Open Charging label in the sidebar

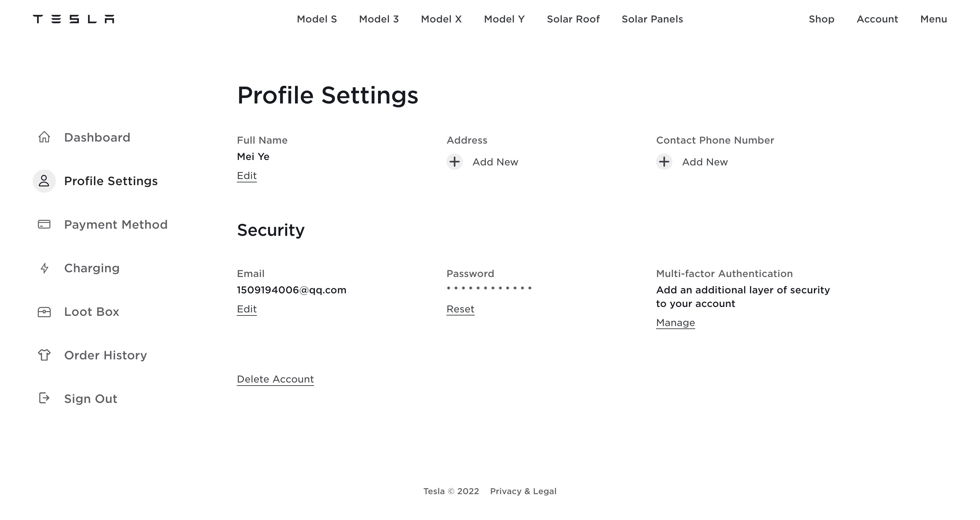[x=92, y=268]
